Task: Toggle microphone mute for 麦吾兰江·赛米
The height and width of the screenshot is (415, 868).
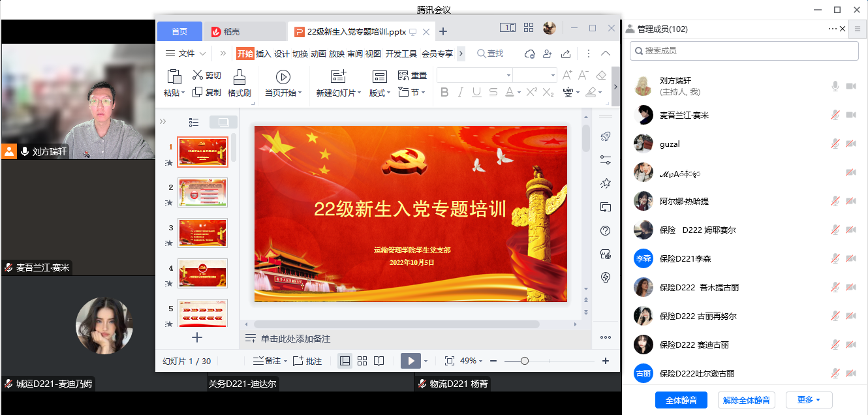Action: (x=835, y=115)
